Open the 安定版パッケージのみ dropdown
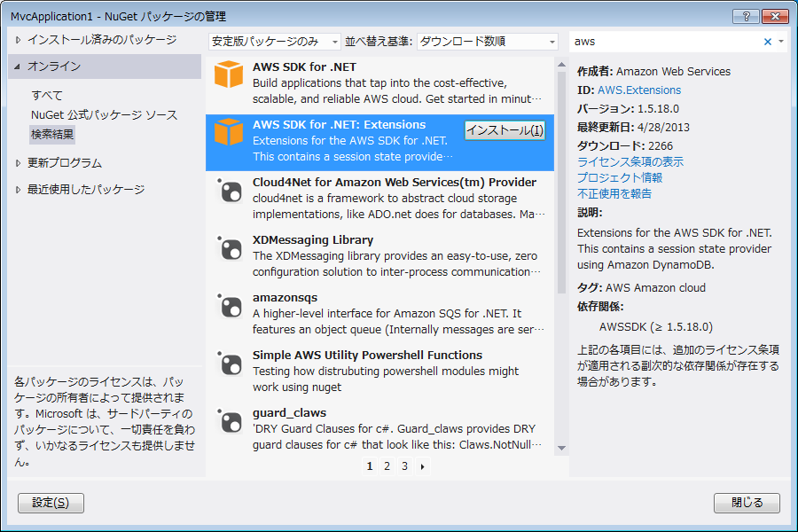Image resolution: width=798 pixels, height=532 pixels. [x=275, y=42]
